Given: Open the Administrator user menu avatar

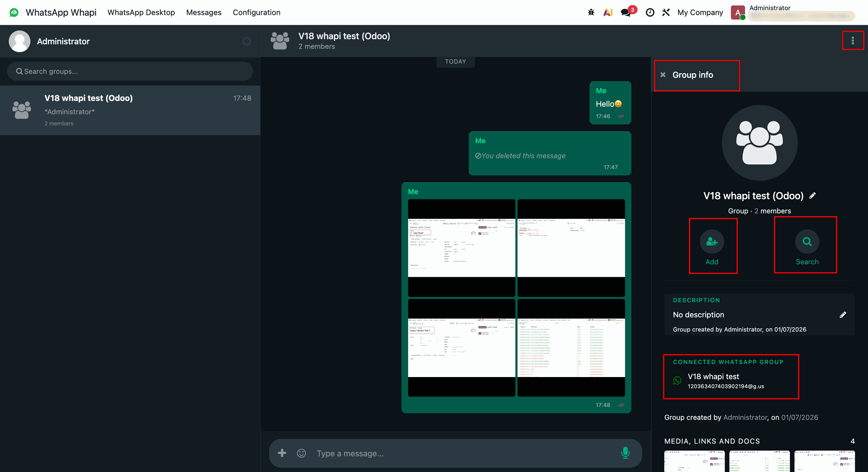Looking at the screenshot, I should pos(738,13).
